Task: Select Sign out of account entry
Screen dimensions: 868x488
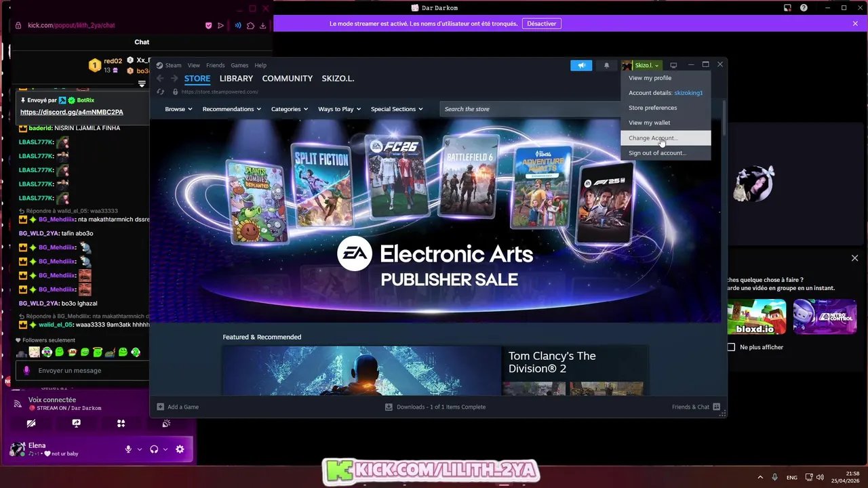Action: tap(665, 153)
